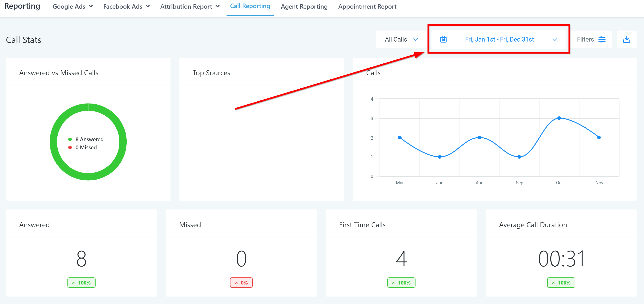Open the Appointment Report tab
This screenshot has width=644, height=304.
(x=367, y=6)
